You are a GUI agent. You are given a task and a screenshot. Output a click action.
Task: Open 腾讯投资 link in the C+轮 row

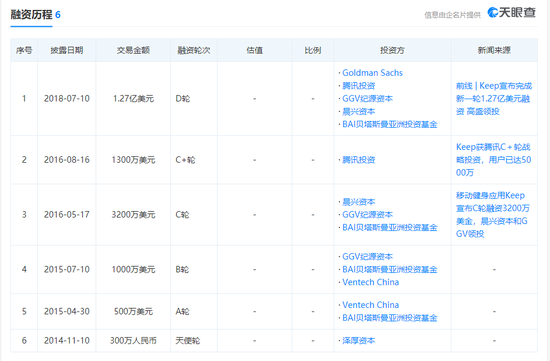pos(358,160)
